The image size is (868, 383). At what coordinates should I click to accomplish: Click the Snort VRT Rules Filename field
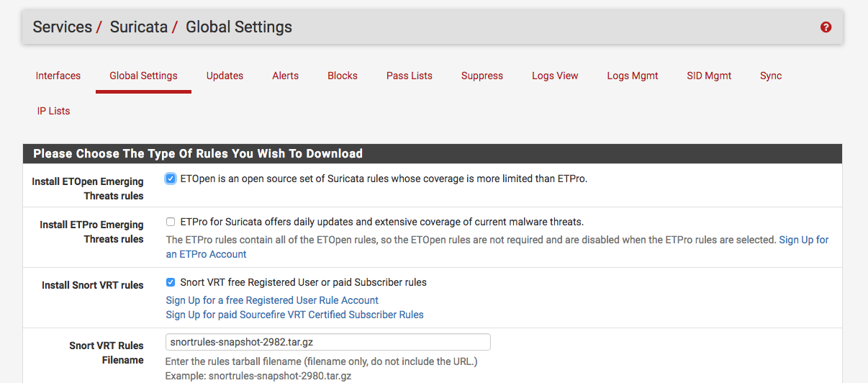pos(328,342)
